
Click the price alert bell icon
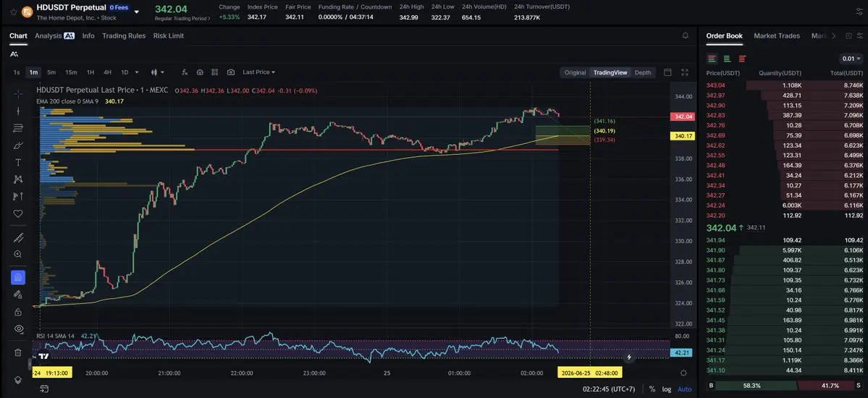tap(686, 35)
